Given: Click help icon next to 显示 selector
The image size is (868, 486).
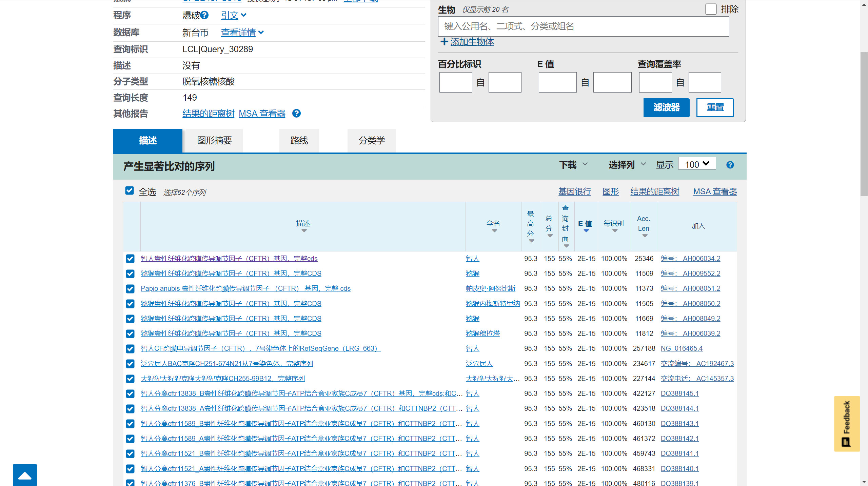Looking at the screenshot, I should (x=730, y=165).
